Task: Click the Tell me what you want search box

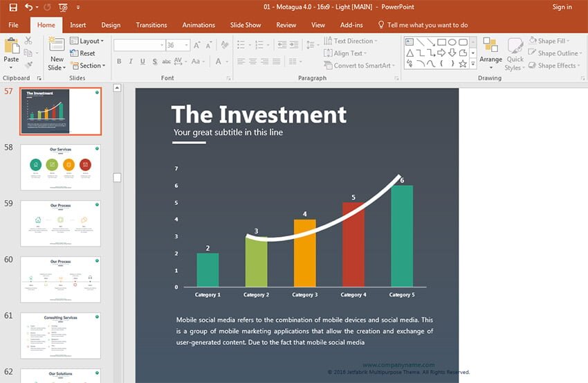Action: click(427, 25)
